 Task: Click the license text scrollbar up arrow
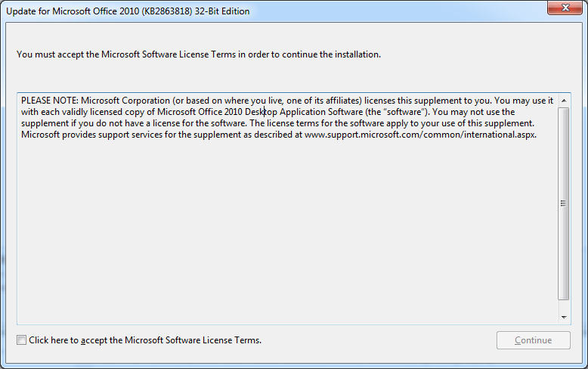point(564,101)
